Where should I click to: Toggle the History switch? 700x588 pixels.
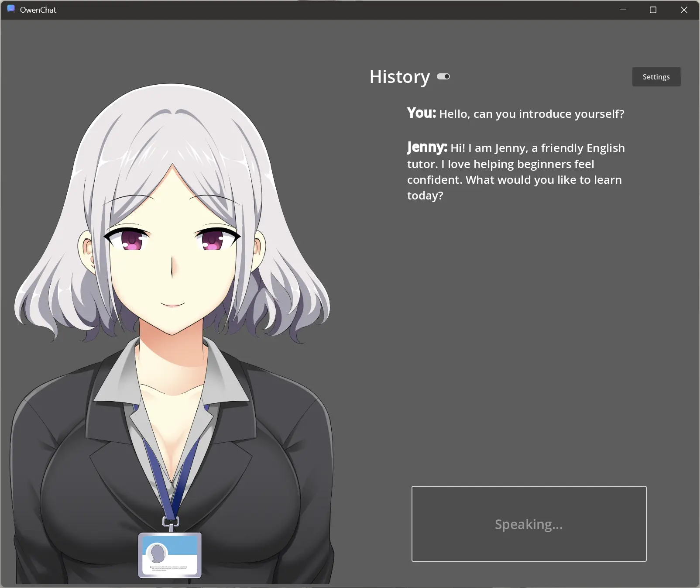pyautogui.click(x=443, y=77)
